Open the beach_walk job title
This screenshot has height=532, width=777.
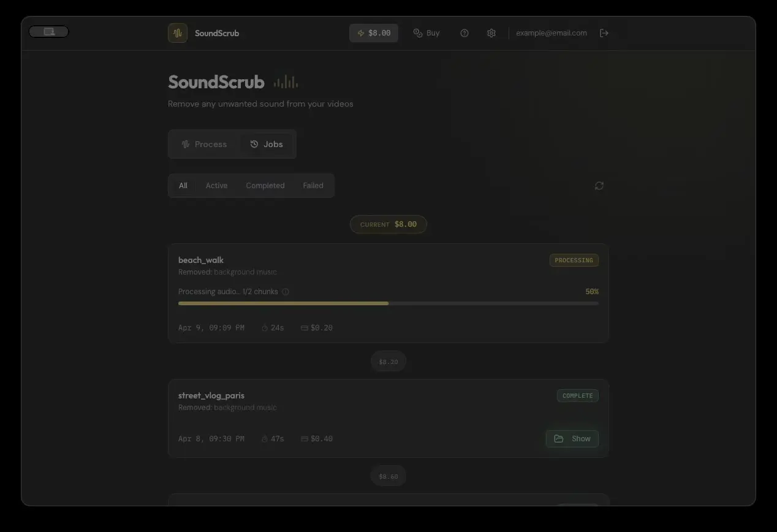point(201,260)
